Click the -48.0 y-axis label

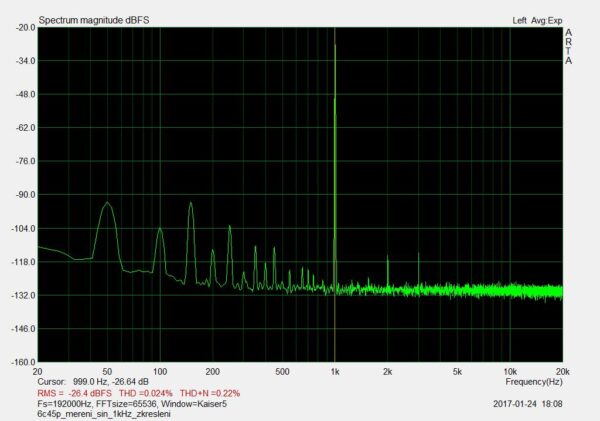26,95
